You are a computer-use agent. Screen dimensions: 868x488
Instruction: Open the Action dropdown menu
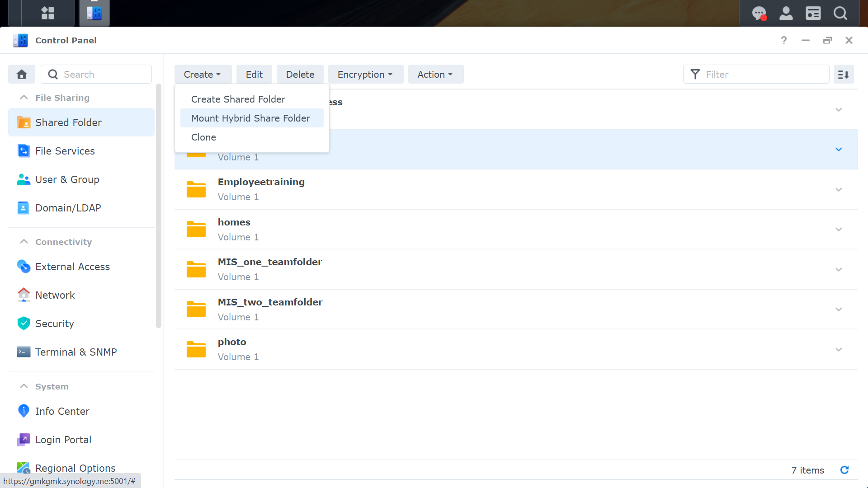(x=435, y=75)
